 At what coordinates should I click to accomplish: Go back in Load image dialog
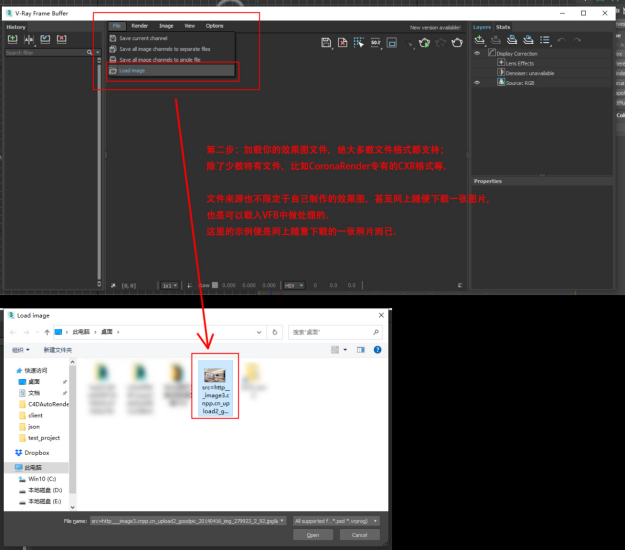coord(13,332)
